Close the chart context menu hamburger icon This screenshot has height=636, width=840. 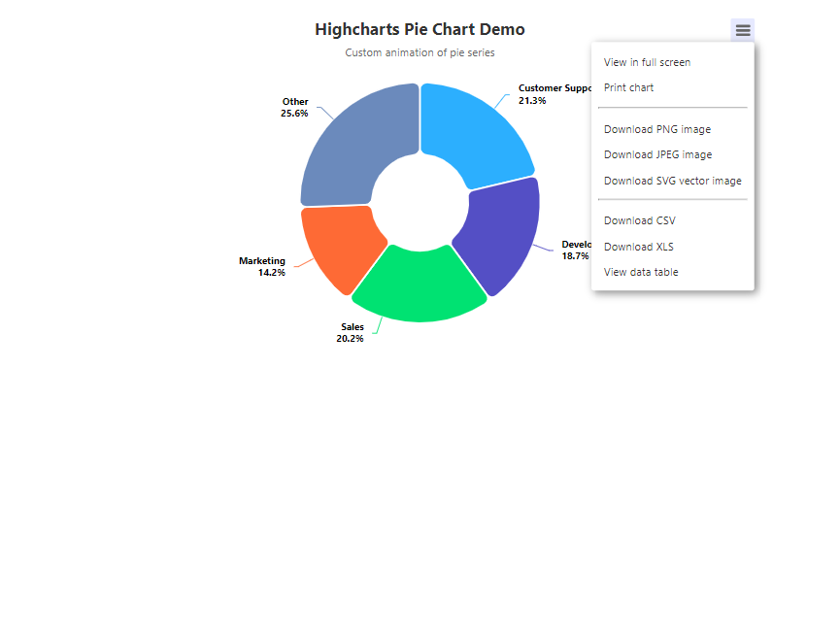743,30
